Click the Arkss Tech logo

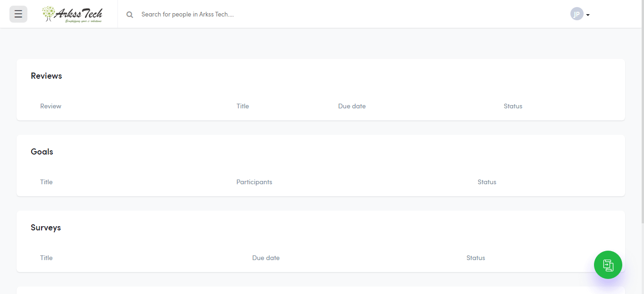coord(72,14)
